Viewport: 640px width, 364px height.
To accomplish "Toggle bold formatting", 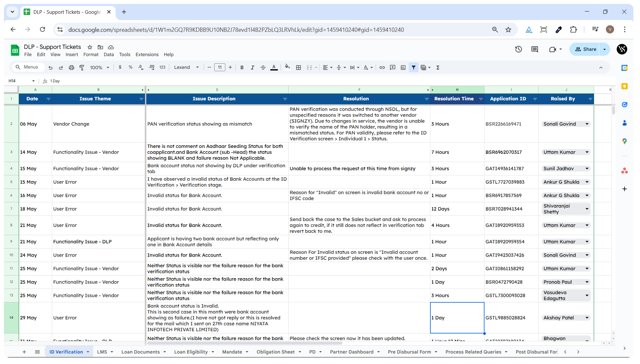I will 242,68.
